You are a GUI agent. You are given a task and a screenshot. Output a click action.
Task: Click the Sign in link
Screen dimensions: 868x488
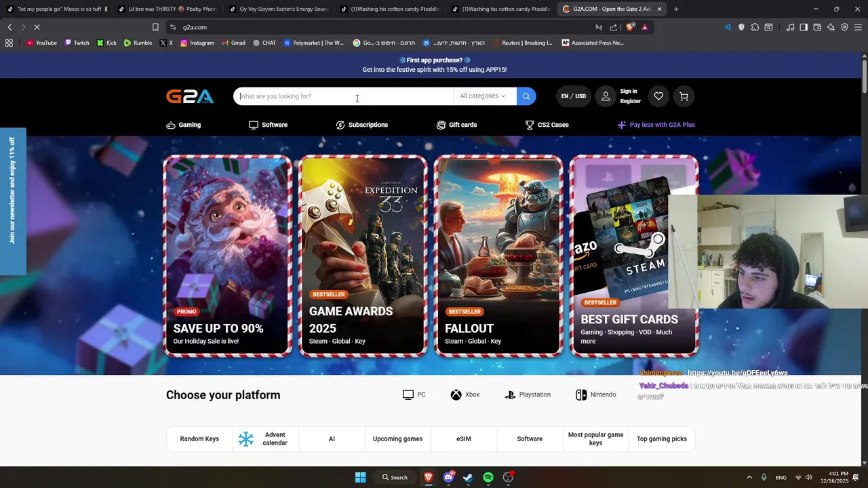click(629, 91)
